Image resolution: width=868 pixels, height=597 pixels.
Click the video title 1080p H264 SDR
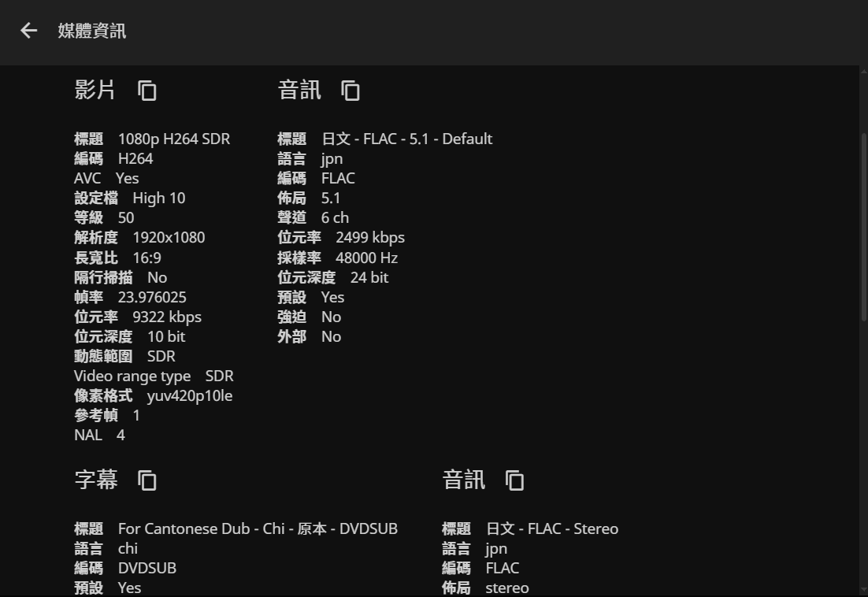click(173, 139)
